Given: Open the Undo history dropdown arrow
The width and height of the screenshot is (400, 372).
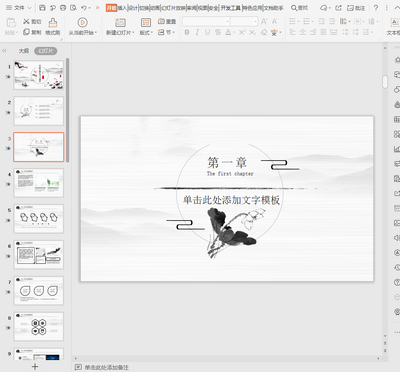Looking at the screenshot, I should point(89,8).
